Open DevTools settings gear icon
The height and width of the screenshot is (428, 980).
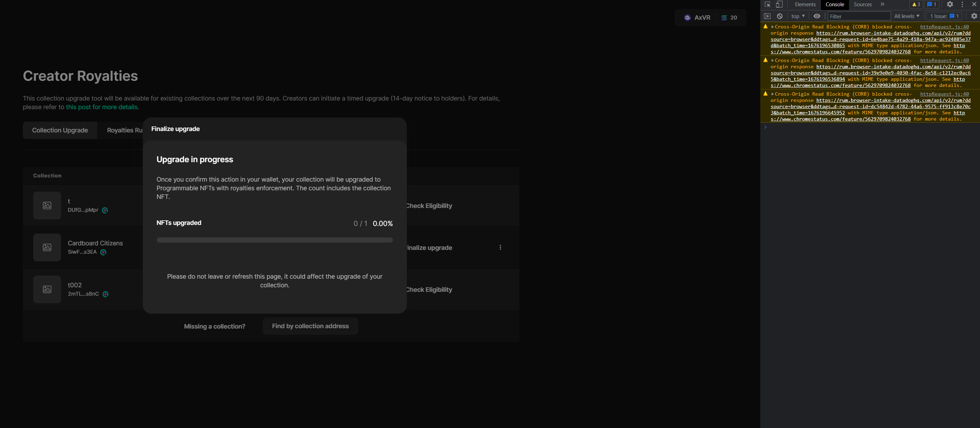(950, 5)
